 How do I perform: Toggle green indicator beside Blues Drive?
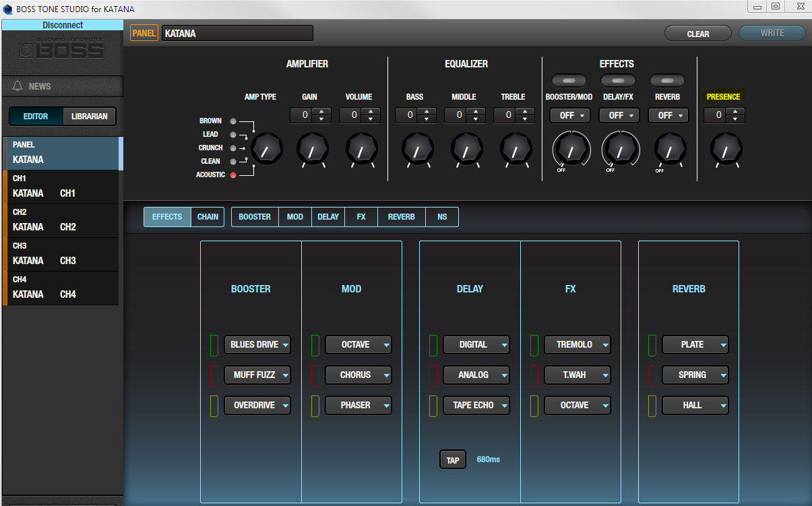[214, 345]
